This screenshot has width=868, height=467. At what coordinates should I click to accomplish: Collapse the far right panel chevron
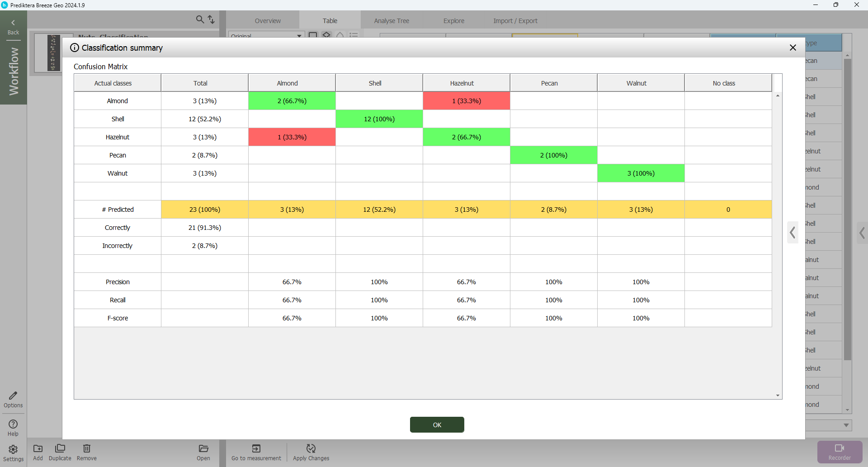click(x=862, y=233)
